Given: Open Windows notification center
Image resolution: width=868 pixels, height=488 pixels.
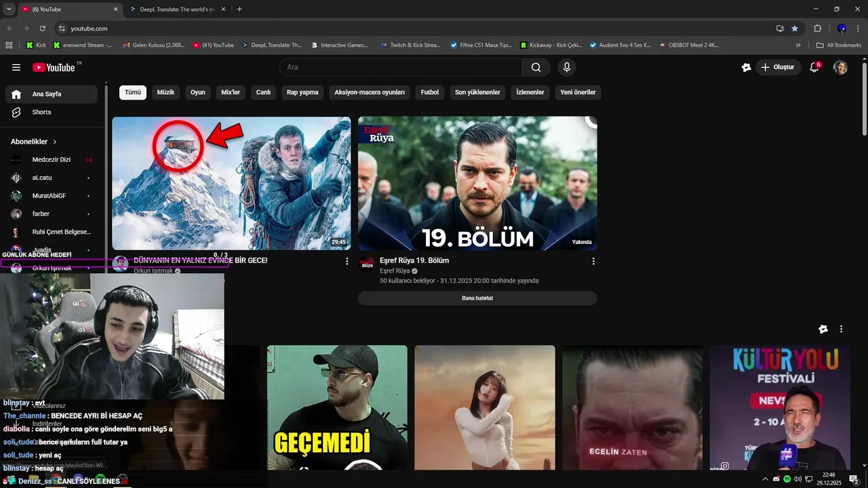Looking at the screenshot, I should coord(854,479).
